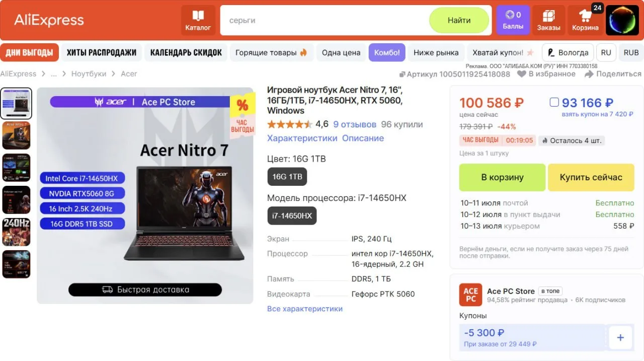The width and height of the screenshot is (644, 361).
Task: Click the Купить сейчас button
Action: (x=591, y=177)
